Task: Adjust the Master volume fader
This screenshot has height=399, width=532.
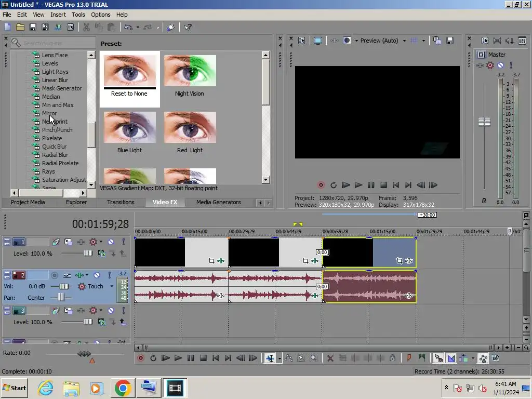Action: coord(484,122)
